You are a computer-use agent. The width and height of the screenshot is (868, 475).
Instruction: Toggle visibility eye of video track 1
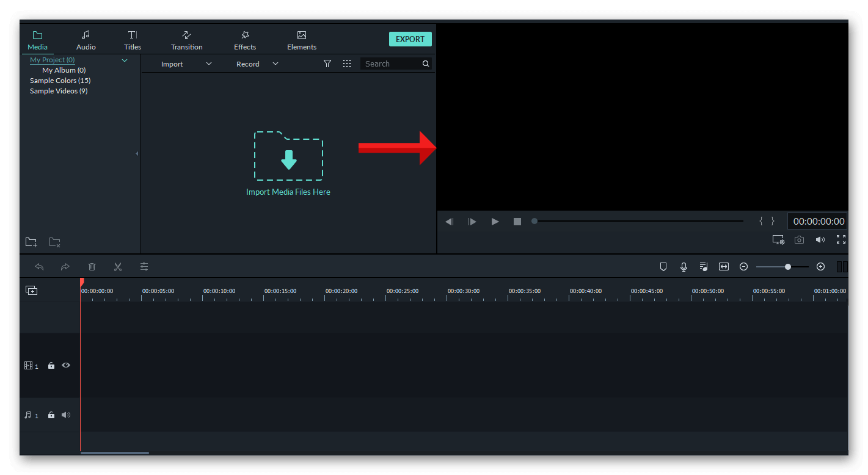coord(66,365)
